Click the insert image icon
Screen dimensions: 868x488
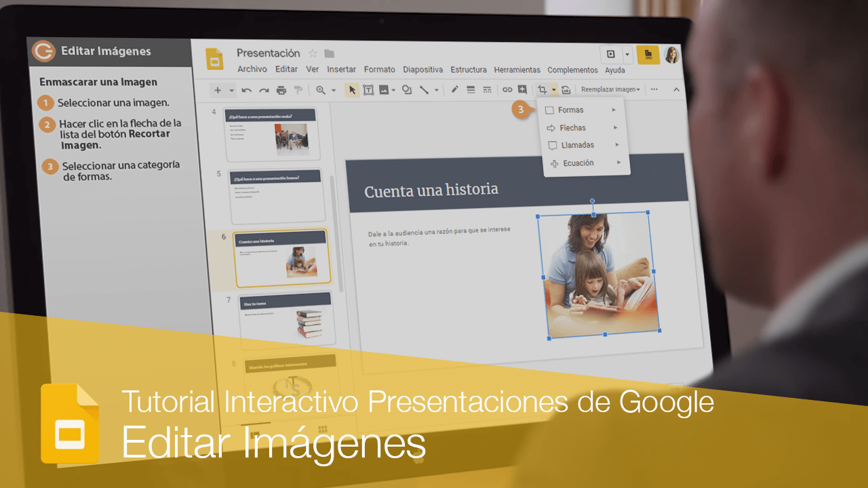point(384,89)
